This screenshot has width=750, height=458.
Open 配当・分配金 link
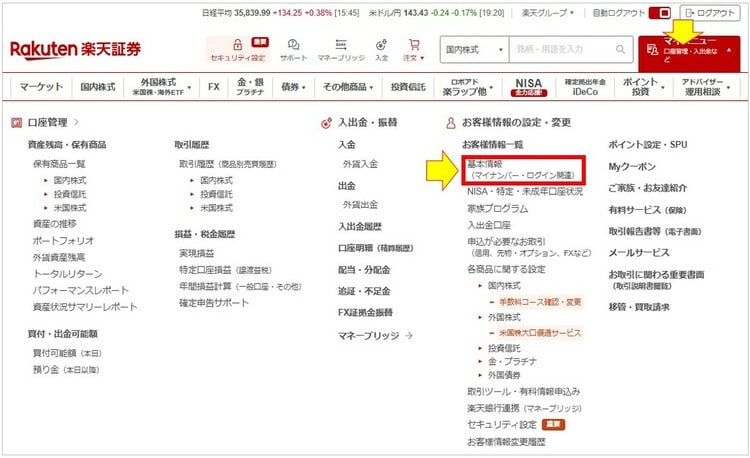pyautogui.click(x=364, y=270)
